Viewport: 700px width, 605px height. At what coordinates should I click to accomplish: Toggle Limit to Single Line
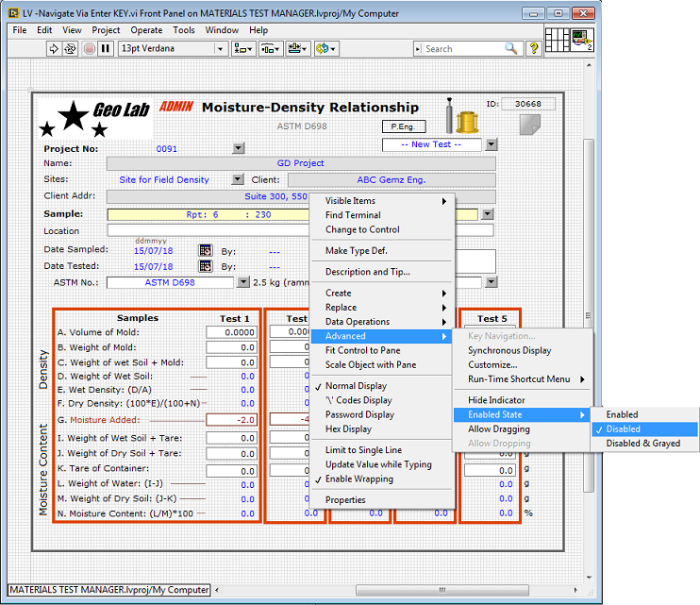click(363, 450)
